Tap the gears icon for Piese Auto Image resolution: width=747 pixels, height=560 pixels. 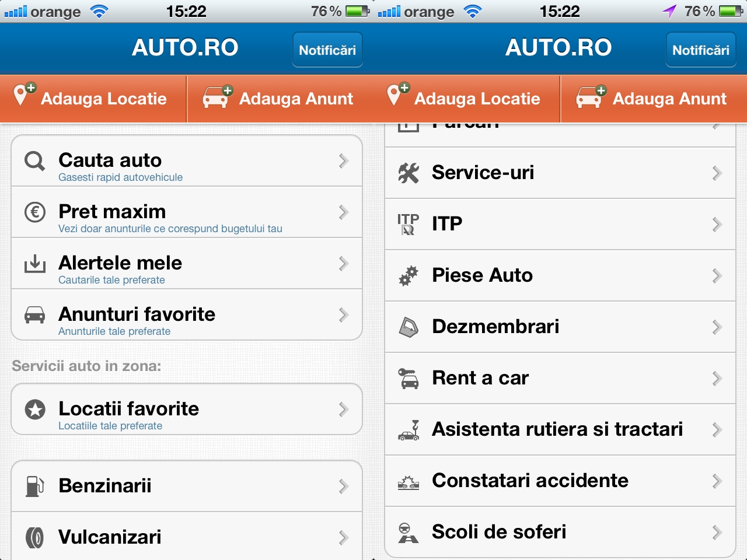pos(408,276)
